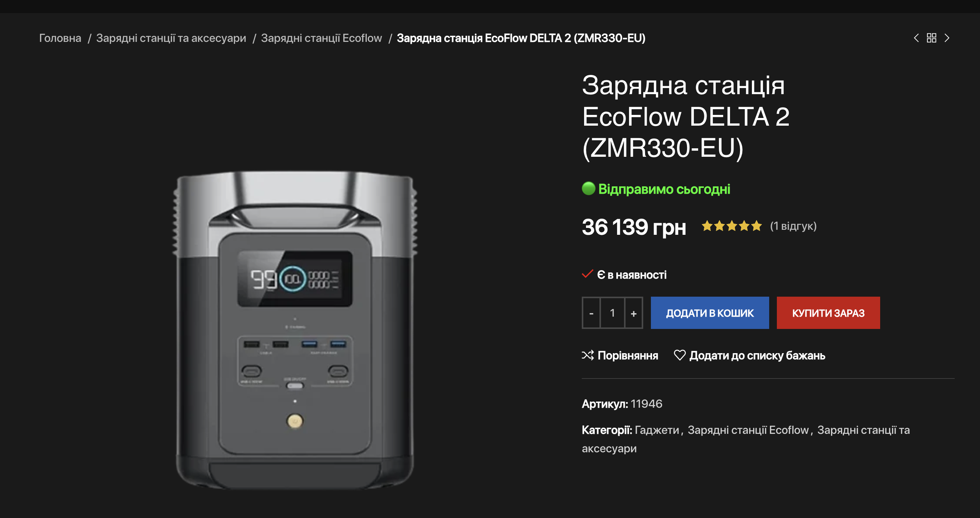Open product grid view icon
Image resolution: width=980 pixels, height=518 pixels.
click(x=932, y=38)
